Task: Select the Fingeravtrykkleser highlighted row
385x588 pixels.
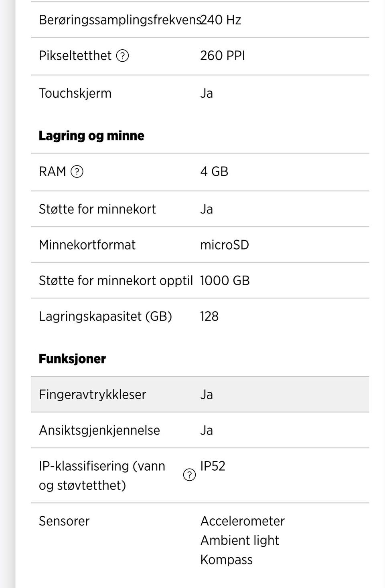Action: tap(200, 395)
